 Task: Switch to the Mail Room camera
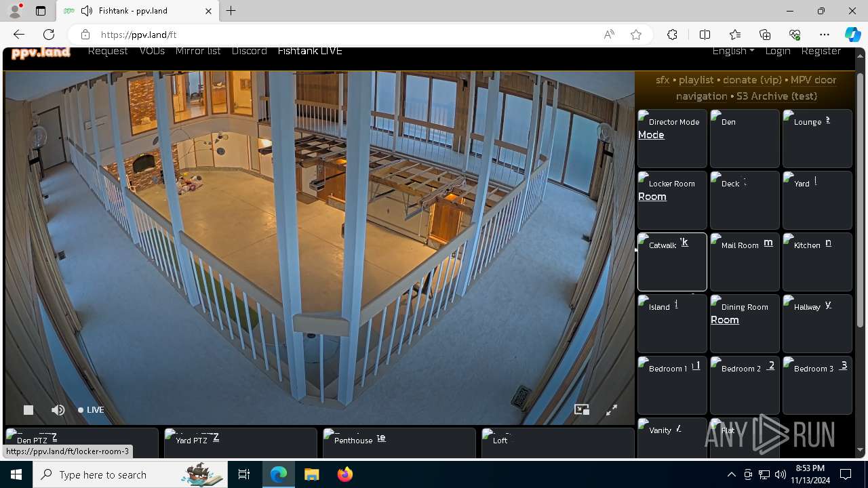[x=745, y=262]
